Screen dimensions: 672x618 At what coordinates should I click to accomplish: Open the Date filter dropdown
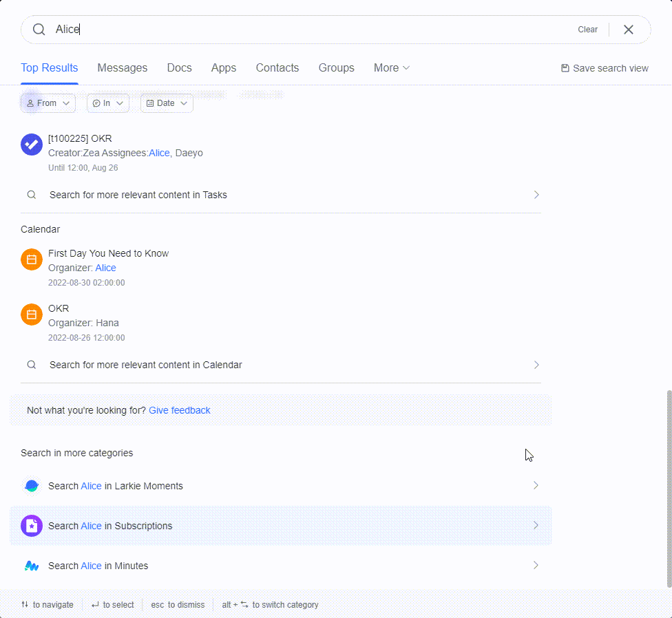point(166,103)
